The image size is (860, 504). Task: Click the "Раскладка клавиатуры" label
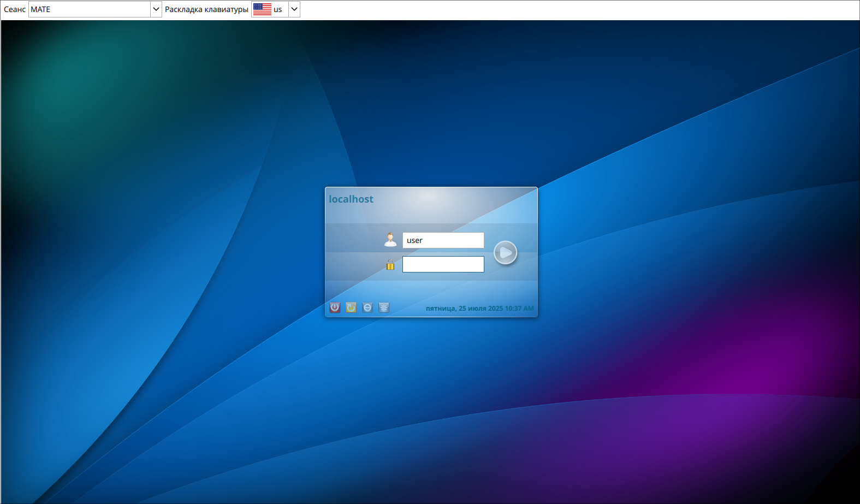click(x=206, y=9)
